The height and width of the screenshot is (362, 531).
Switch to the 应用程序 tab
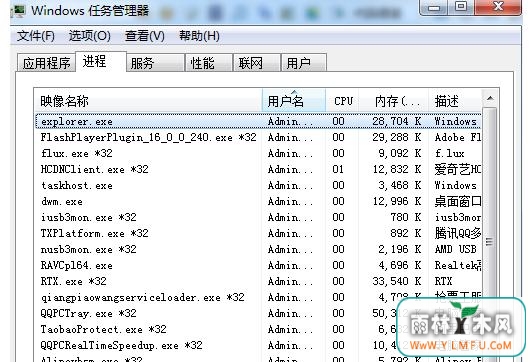(x=46, y=63)
